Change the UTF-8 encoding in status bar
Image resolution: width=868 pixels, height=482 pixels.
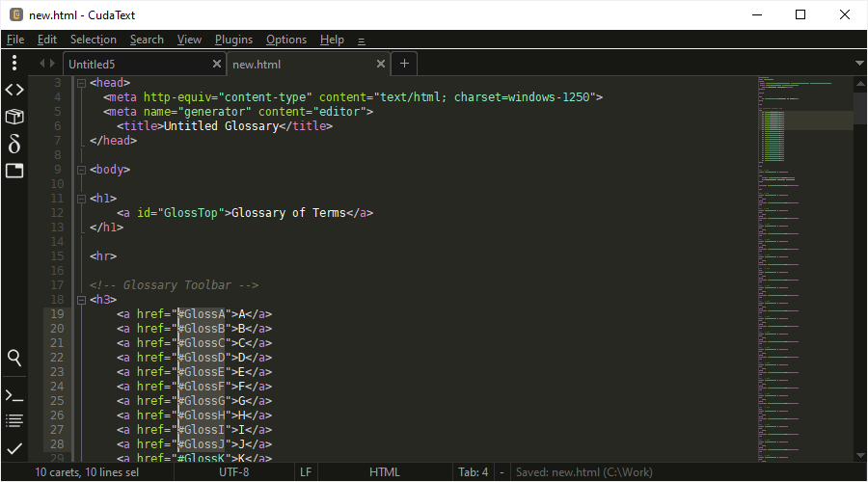click(x=233, y=472)
